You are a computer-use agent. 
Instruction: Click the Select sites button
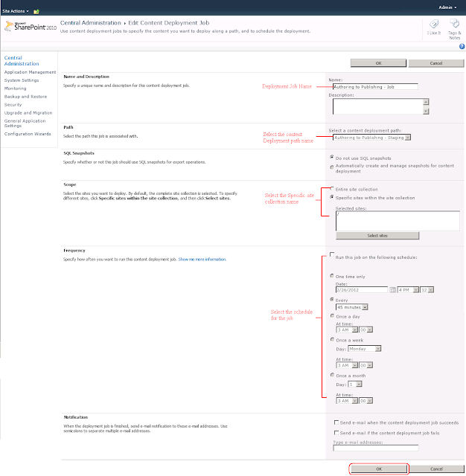[377, 236]
